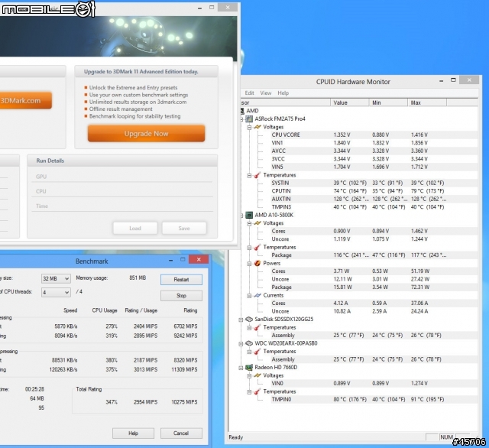Viewport: 489px width, 448px height.
Task: Select the AVCC voltage row
Action: (x=374, y=151)
